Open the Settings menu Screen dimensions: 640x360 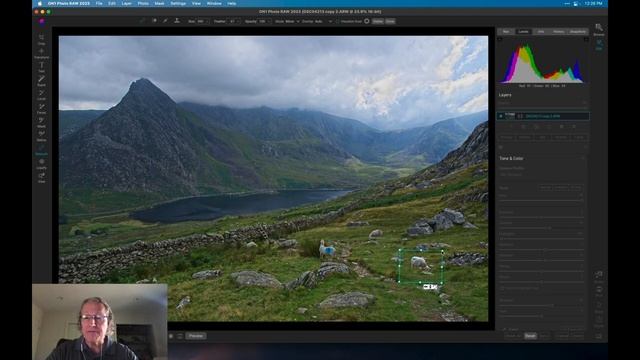click(x=178, y=3)
